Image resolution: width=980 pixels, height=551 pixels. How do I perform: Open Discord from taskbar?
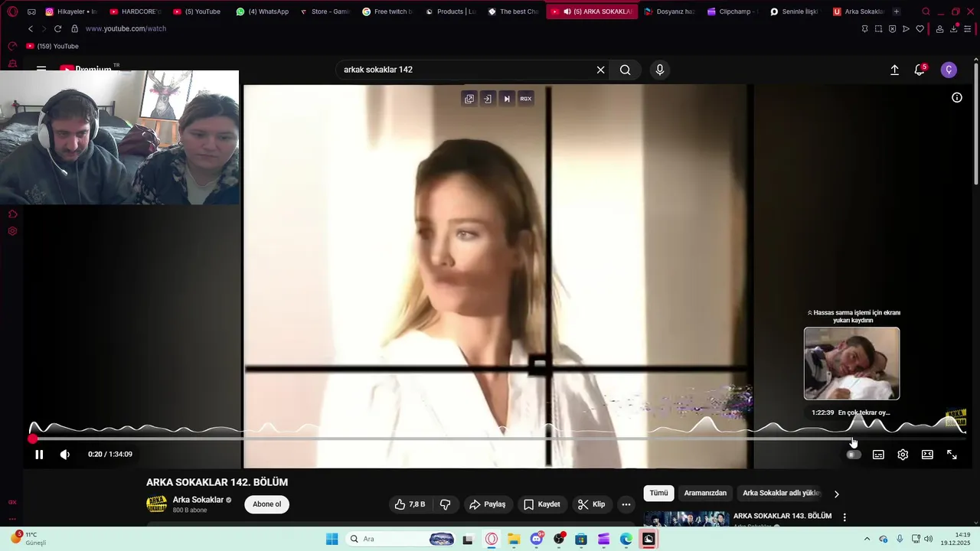point(537,539)
